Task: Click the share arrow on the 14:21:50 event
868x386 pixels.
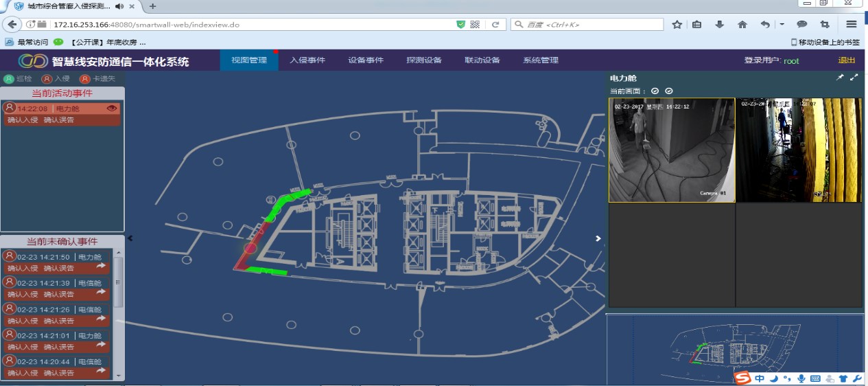Action: (102, 266)
